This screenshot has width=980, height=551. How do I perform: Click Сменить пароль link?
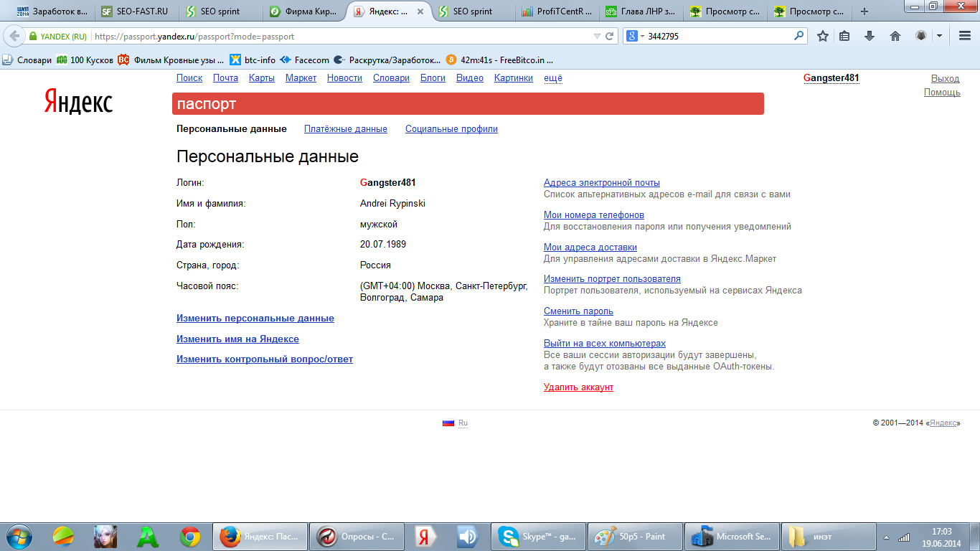pos(578,311)
